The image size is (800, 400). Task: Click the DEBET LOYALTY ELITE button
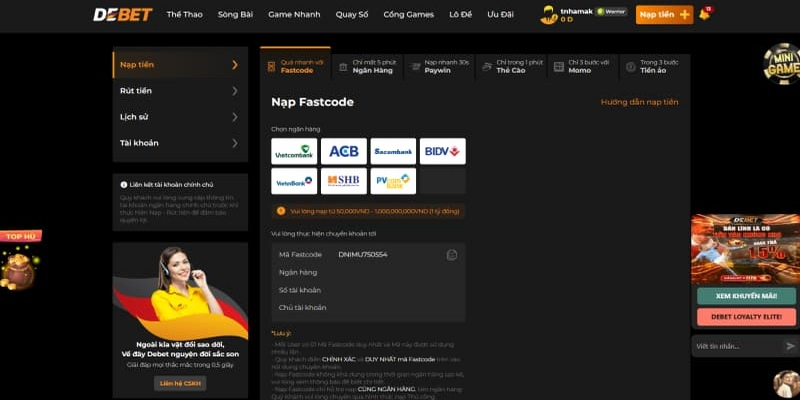(746, 317)
